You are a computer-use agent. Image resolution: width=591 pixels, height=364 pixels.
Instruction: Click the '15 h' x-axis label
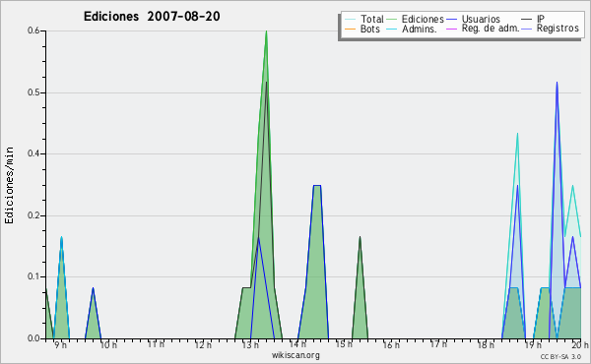point(344,344)
